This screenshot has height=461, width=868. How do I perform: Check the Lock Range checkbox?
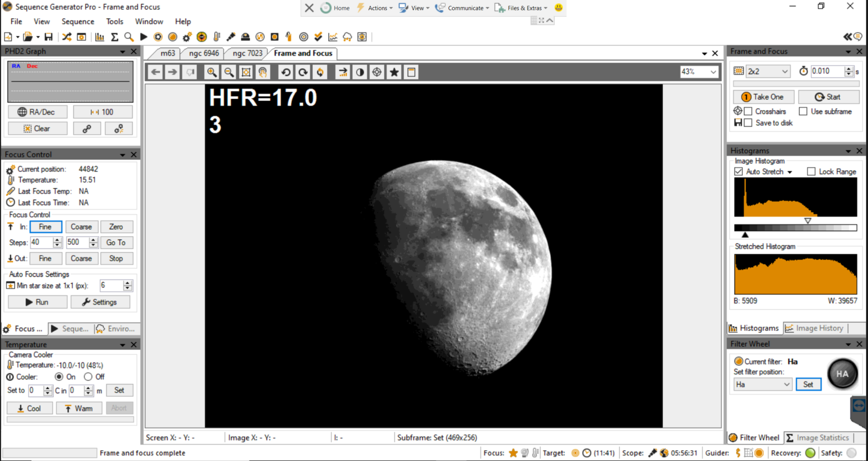(811, 171)
